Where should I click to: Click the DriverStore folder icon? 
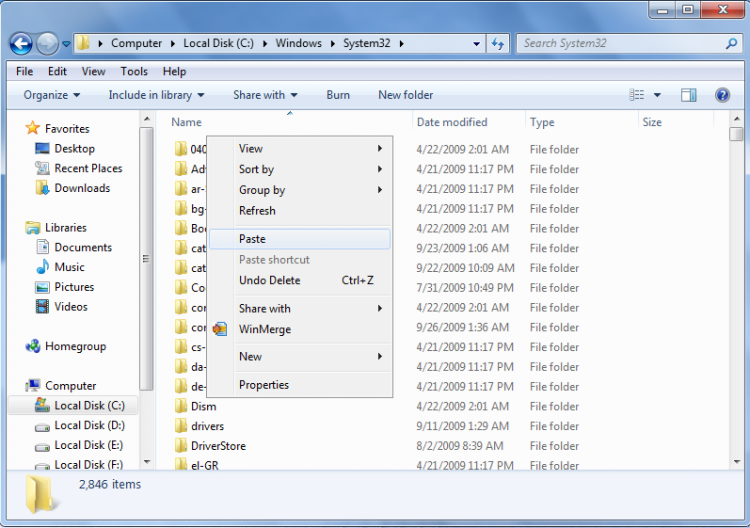click(181, 445)
